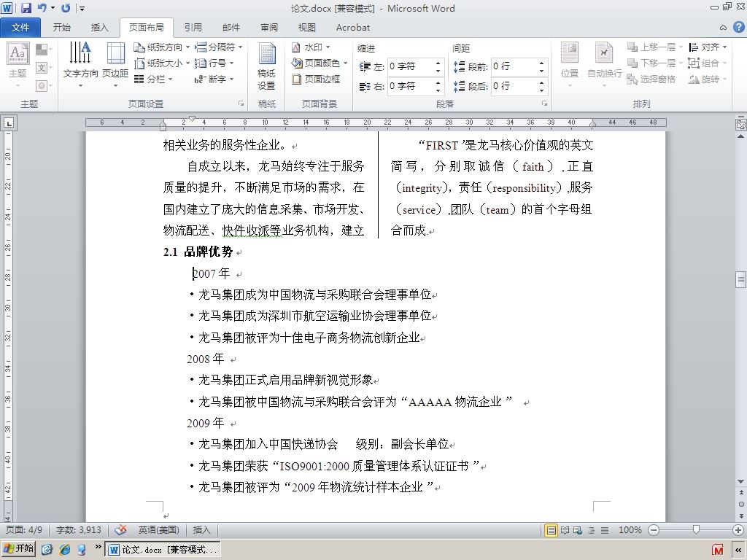Click the Page Color (页面颜色) icon

tap(296, 63)
